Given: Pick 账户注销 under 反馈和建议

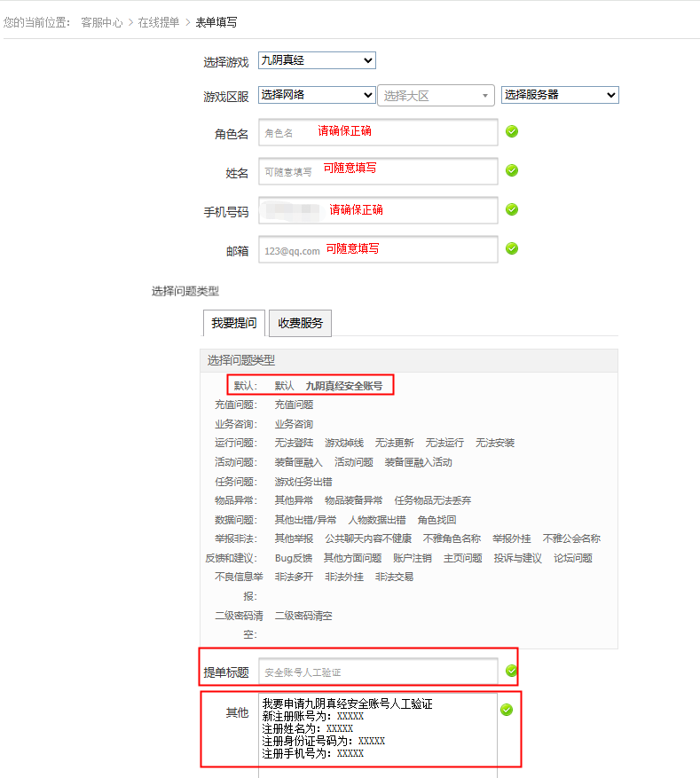Looking at the screenshot, I should coord(412,558).
